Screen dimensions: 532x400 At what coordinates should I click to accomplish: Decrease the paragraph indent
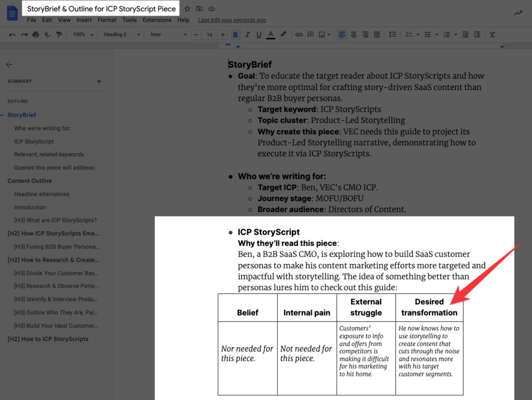click(465, 35)
